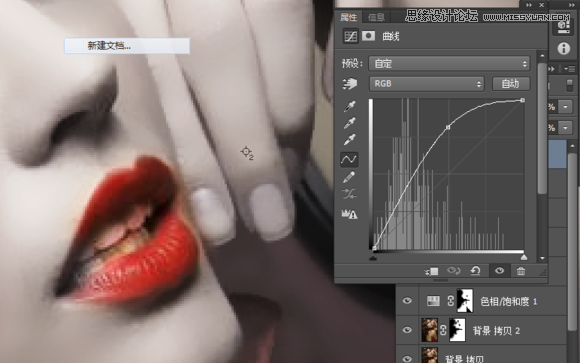Select the black point eyedropper
This screenshot has height=363, width=580.
pos(349,107)
